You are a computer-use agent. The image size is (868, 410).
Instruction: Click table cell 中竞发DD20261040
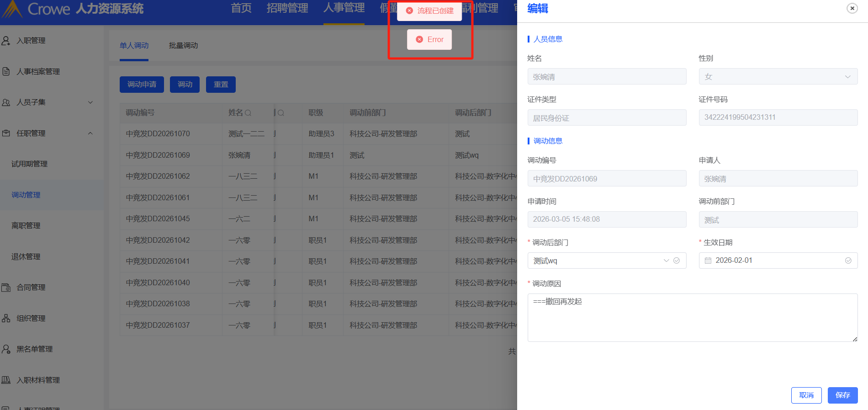pos(158,283)
